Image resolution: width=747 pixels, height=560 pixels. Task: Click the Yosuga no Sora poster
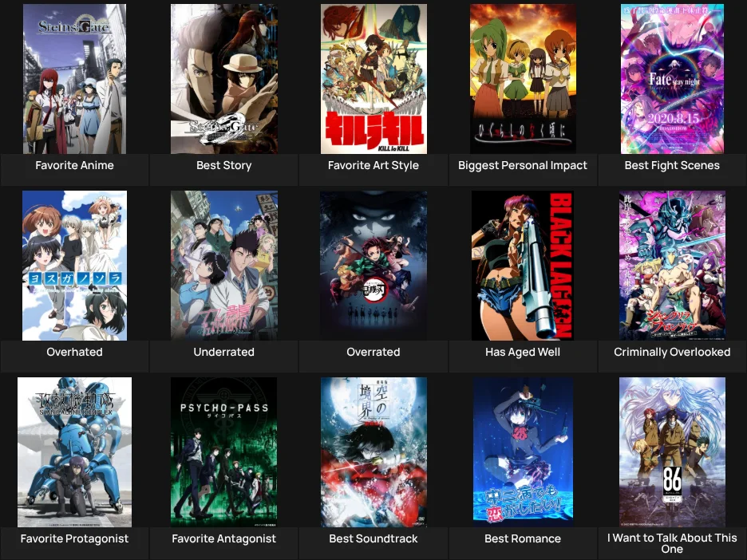click(75, 266)
